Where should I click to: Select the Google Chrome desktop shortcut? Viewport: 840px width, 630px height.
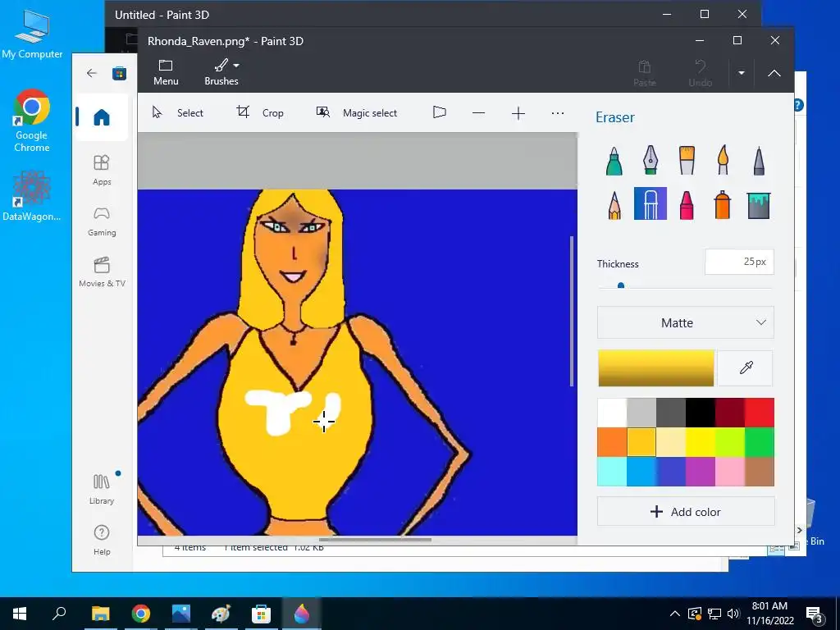coord(32,121)
